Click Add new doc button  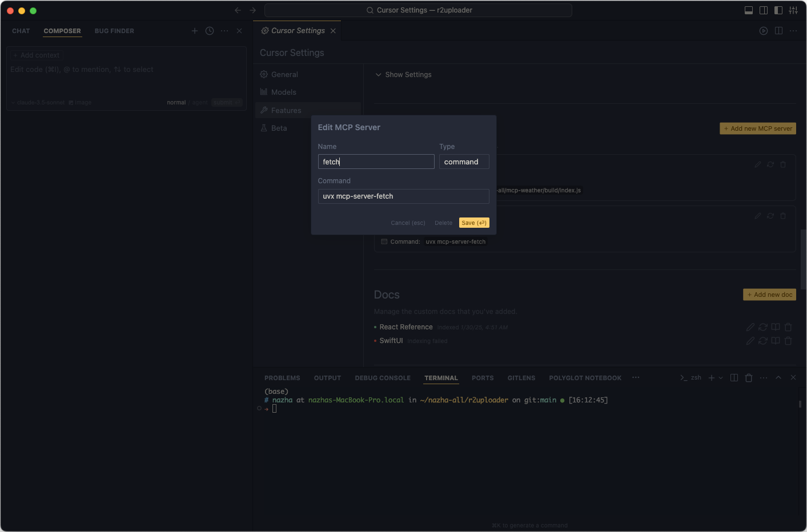(x=769, y=295)
